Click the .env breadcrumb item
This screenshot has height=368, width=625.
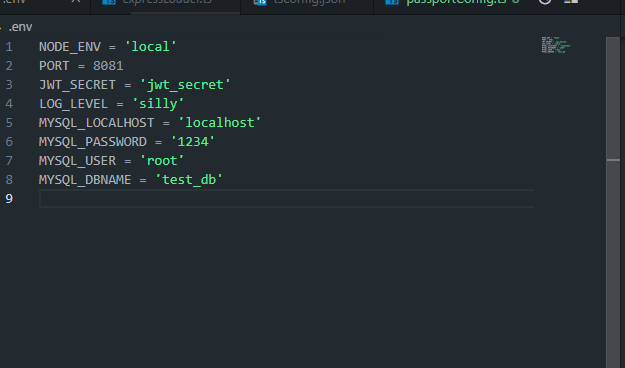coord(20,27)
